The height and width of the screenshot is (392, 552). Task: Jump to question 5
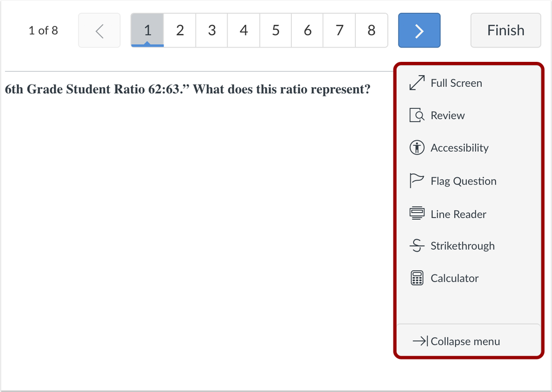[275, 30]
